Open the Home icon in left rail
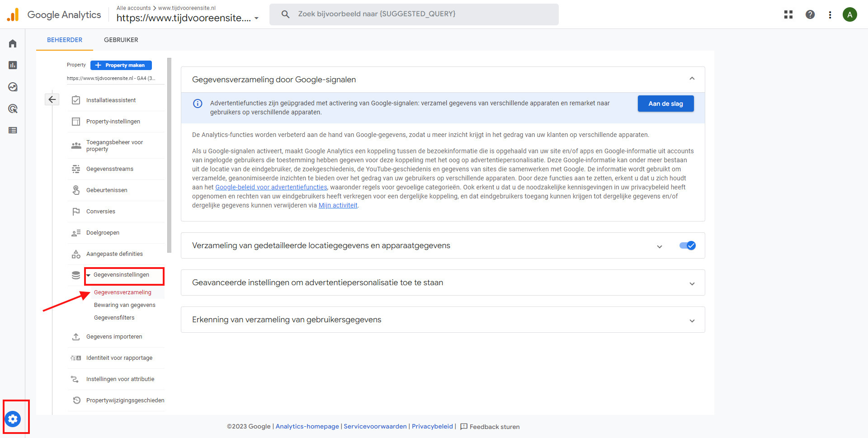Viewport: 868px width, 438px height. (13, 43)
